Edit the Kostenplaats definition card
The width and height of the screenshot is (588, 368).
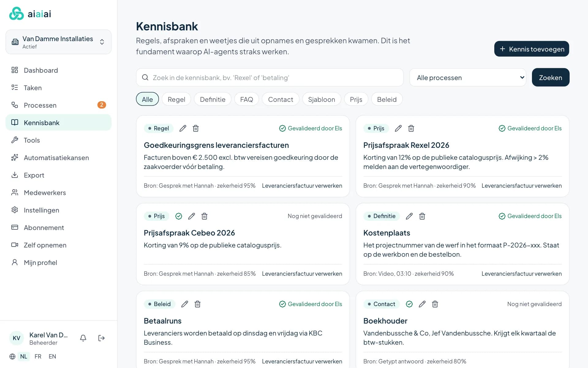(409, 216)
